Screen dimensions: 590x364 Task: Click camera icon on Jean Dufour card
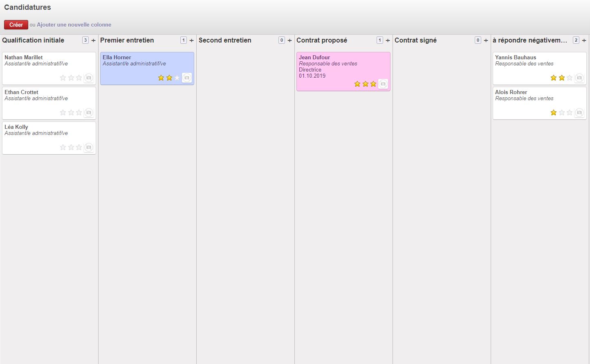(383, 84)
